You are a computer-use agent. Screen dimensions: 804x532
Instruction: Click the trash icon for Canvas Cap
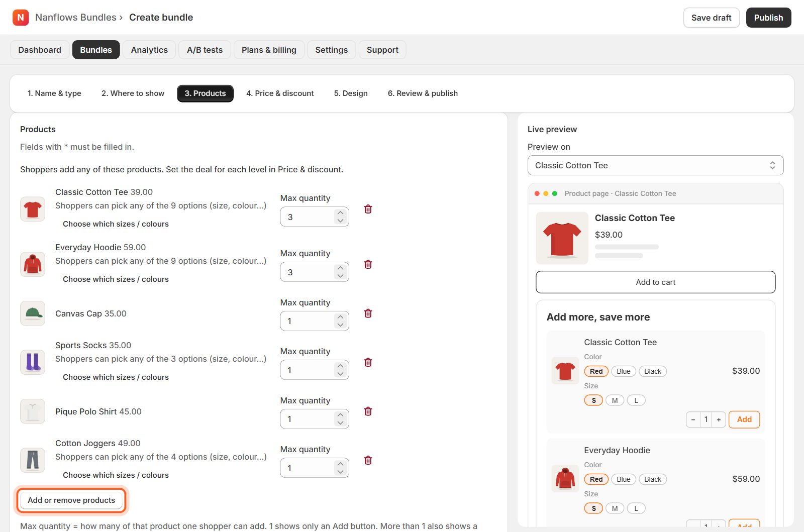click(368, 313)
